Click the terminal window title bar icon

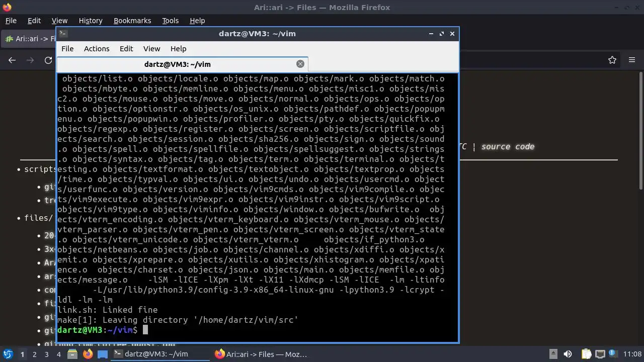point(63,33)
